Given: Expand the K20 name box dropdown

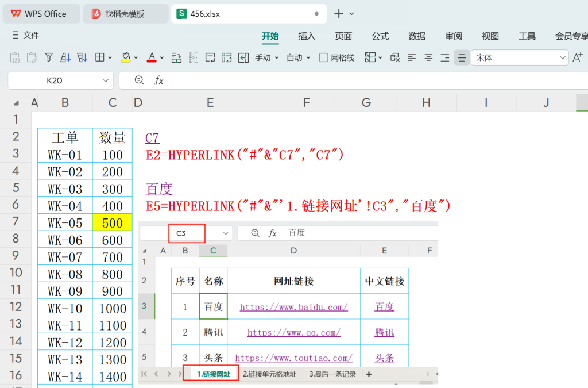Looking at the screenshot, I should click(x=106, y=80).
